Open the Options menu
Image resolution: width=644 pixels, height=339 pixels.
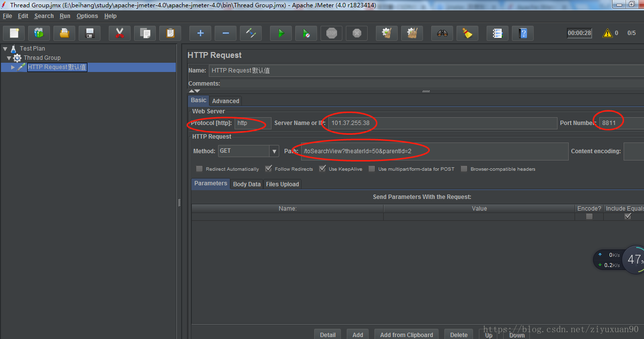(x=87, y=16)
